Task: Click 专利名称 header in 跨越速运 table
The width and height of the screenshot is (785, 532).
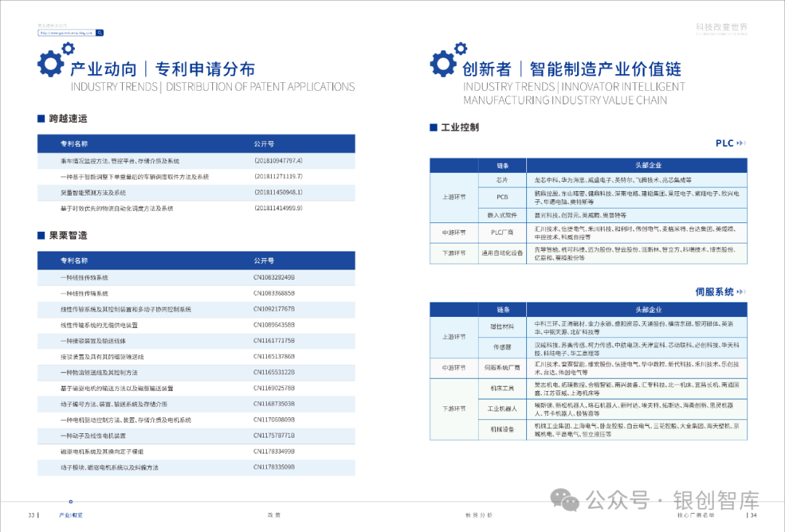Action: (74, 144)
